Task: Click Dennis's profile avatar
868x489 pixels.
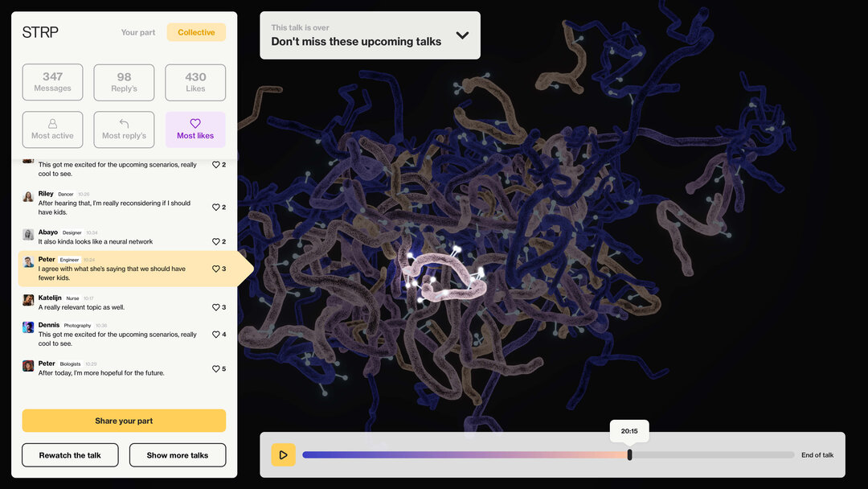Action: (x=28, y=327)
